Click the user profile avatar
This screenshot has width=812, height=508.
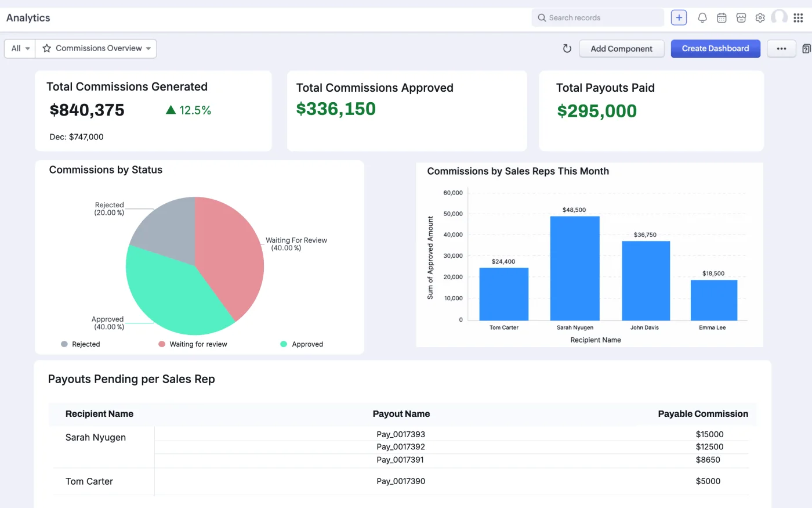pos(780,17)
